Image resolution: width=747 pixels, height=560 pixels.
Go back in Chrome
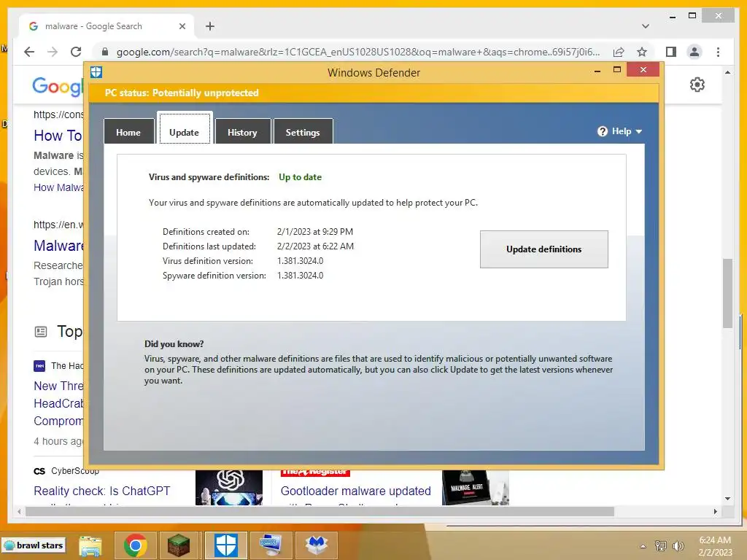[29, 52]
